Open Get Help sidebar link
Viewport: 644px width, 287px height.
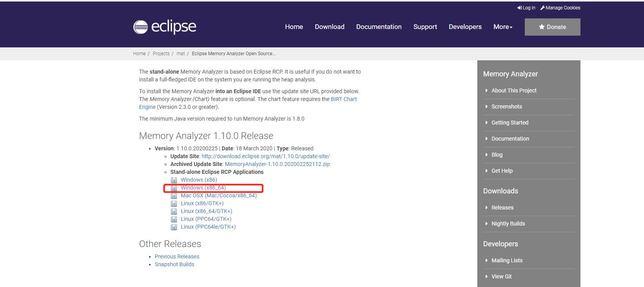pos(502,171)
